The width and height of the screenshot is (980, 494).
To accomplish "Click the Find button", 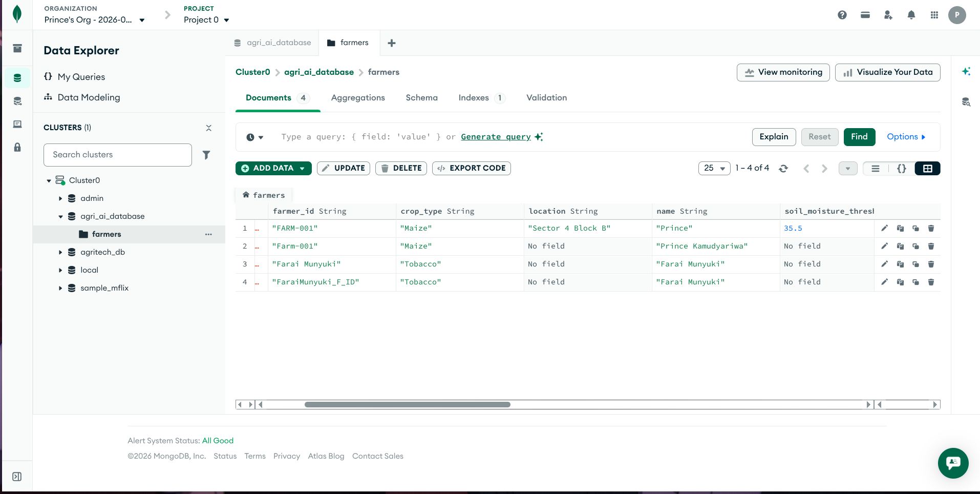I will [x=859, y=137].
